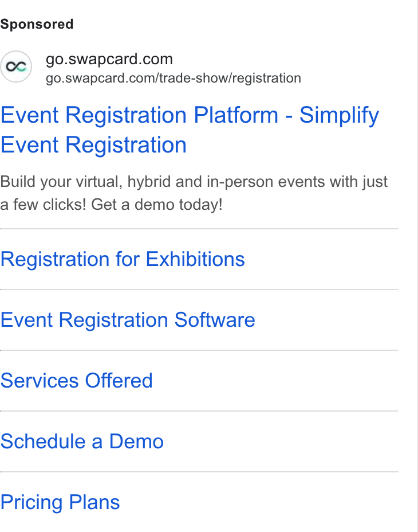Open the Registration for Exhibitions sitelink
This screenshot has width=418, height=532.
123,259
